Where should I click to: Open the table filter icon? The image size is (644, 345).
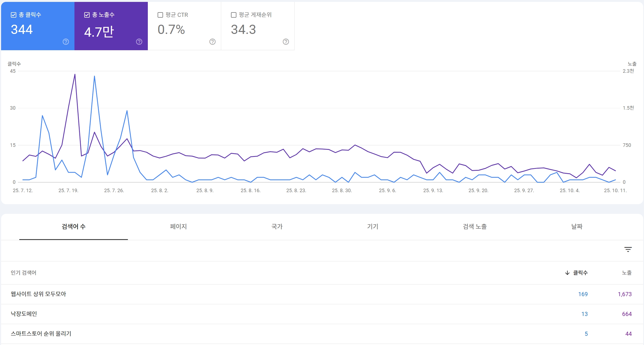pyautogui.click(x=628, y=249)
